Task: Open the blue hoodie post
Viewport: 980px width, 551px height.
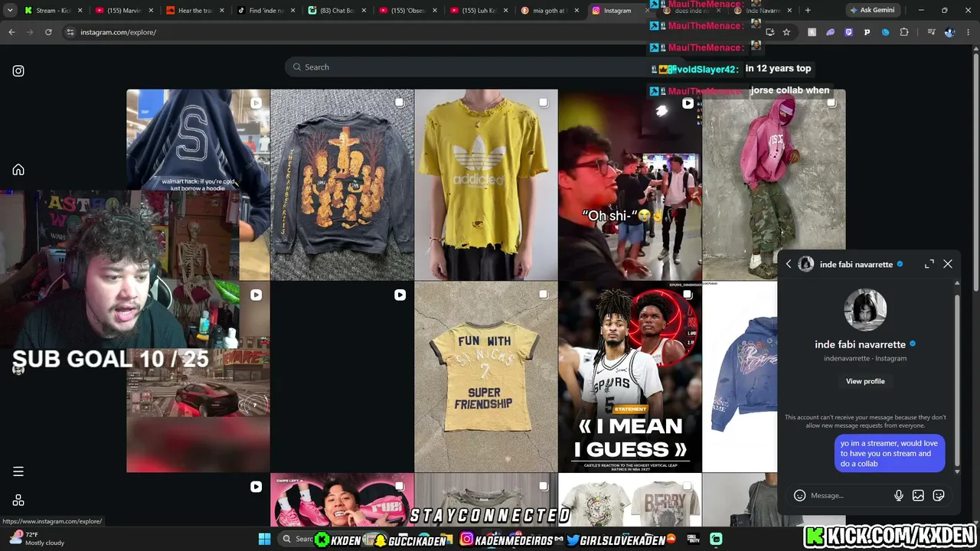Action: (x=740, y=377)
